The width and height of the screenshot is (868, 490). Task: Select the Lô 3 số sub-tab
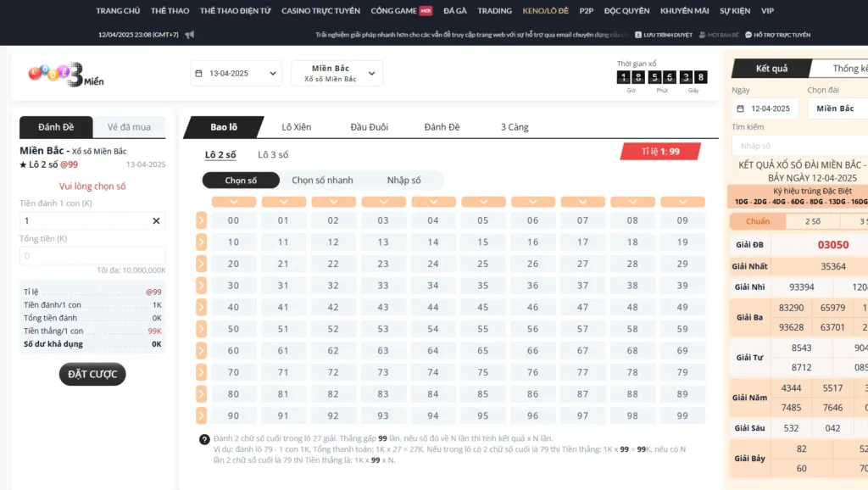point(273,154)
